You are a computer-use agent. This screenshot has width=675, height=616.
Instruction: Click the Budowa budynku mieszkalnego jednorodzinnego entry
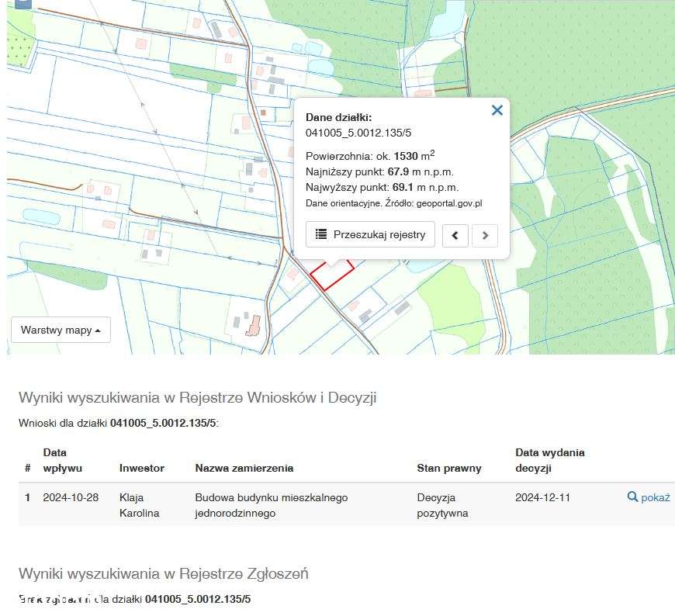(x=272, y=505)
